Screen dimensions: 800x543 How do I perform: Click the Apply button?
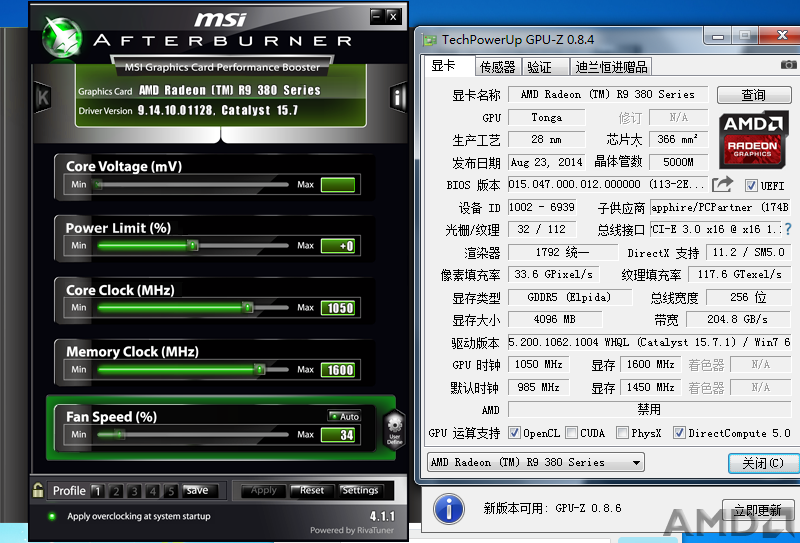(263, 490)
